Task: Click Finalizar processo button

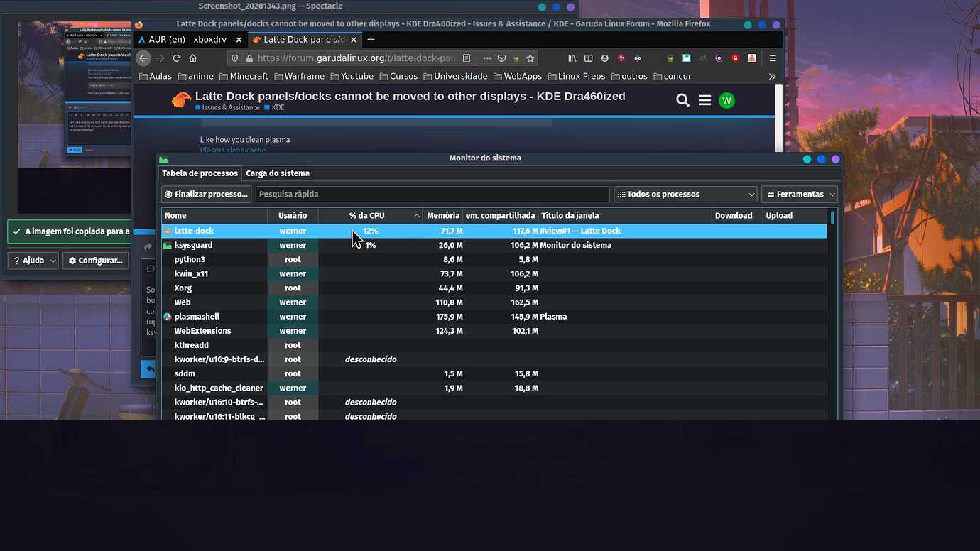Action: [207, 194]
